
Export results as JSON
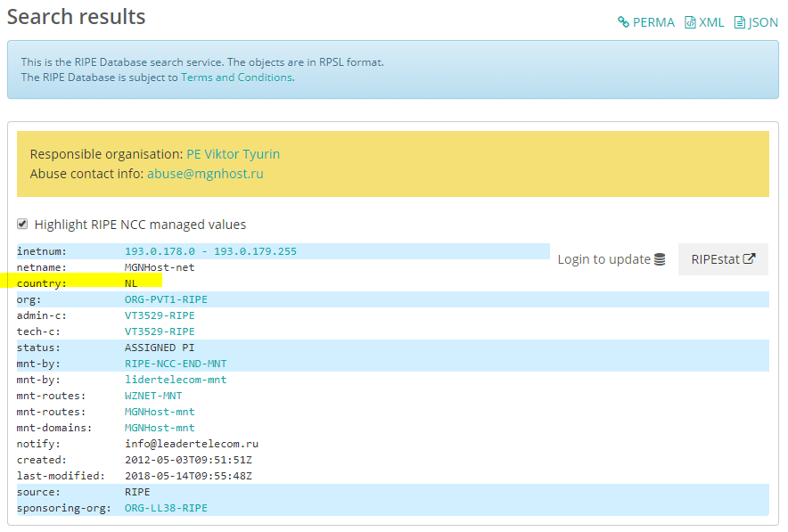pyautogui.click(x=756, y=22)
